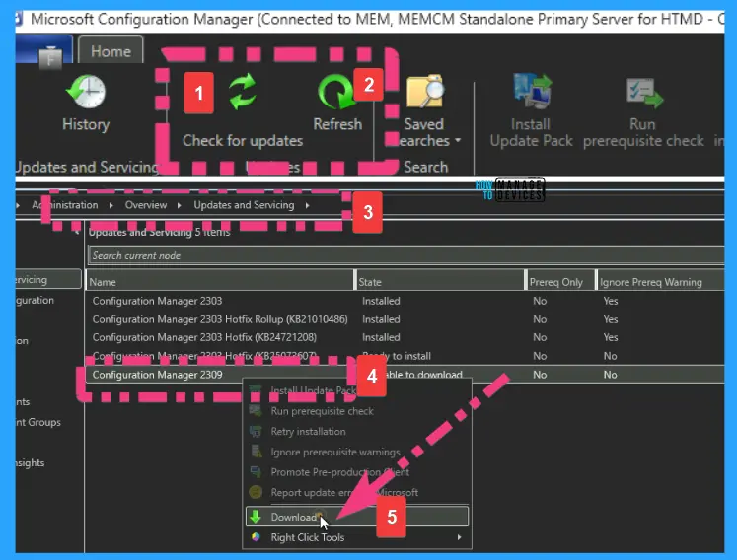
Task: Focus the Search current node field
Action: (x=405, y=255)
